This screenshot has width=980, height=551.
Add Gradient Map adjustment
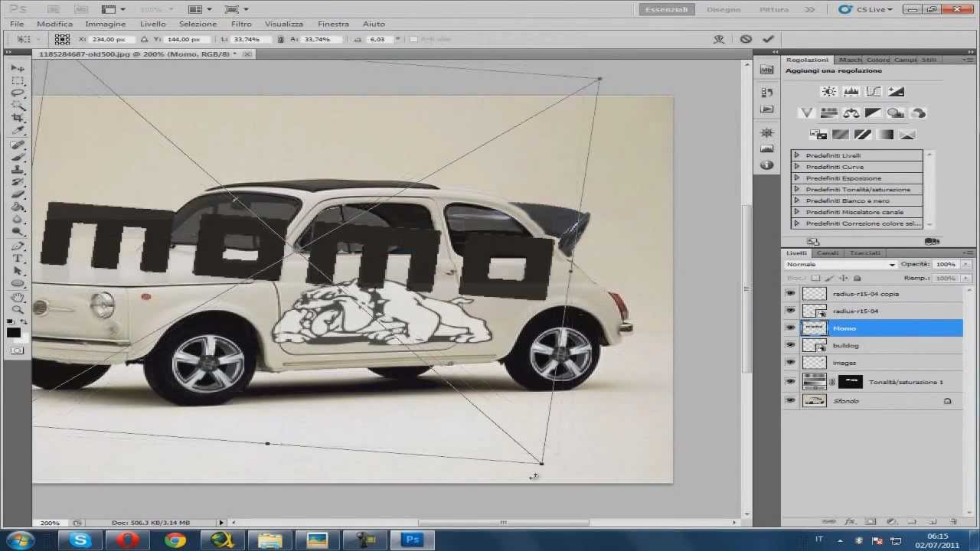[x=885, y=135]
